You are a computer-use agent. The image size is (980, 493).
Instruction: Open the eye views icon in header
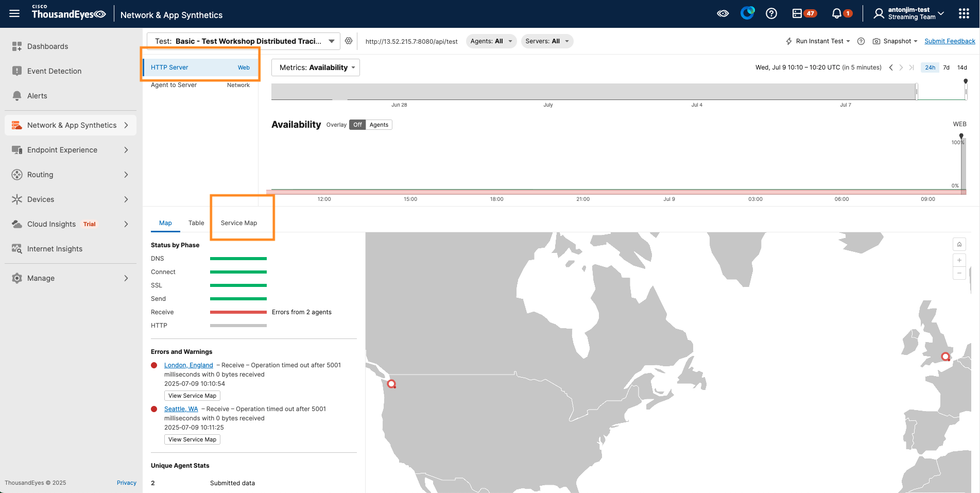[723, 14]
